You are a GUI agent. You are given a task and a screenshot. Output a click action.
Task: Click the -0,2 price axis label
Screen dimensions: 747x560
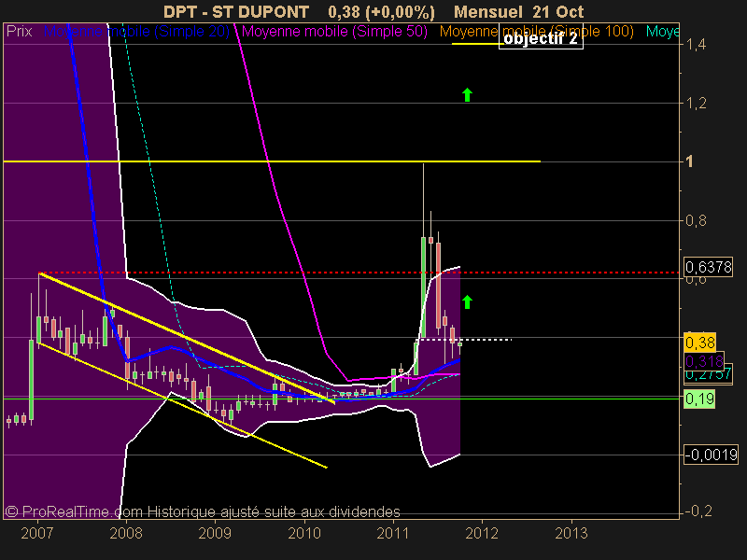pyautogui.click(x=698, y=511)
